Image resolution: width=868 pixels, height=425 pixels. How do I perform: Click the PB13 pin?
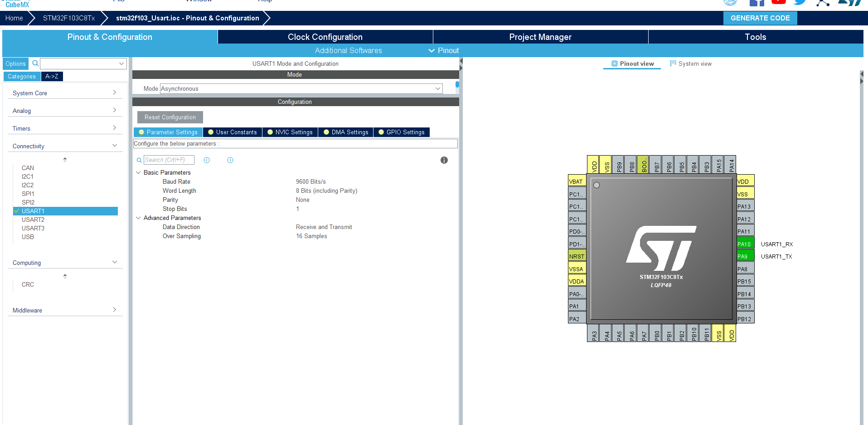[745, 306]
